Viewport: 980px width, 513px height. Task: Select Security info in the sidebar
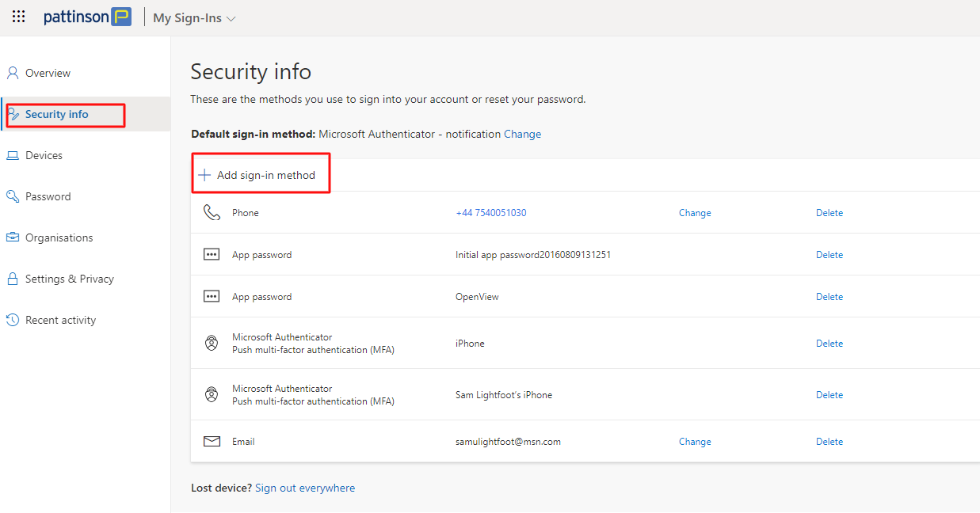(x=57, y=114)
